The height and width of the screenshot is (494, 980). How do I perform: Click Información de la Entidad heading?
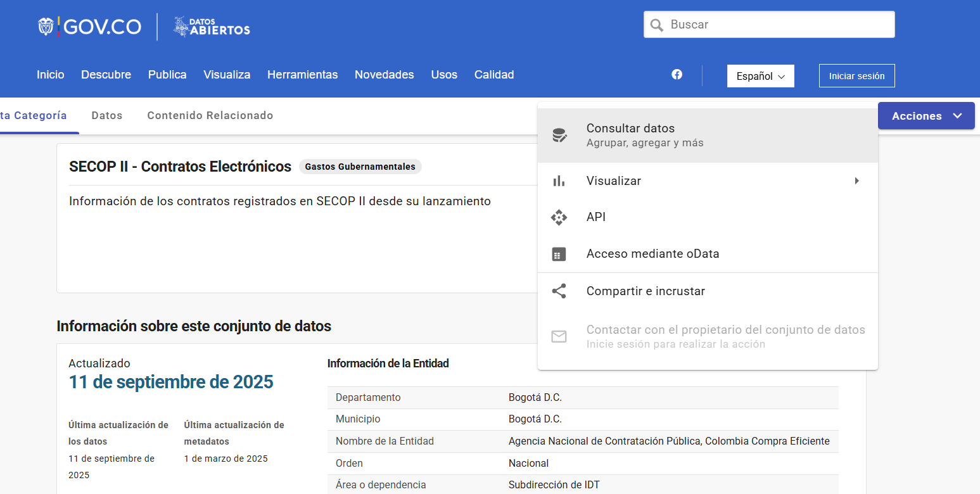[388, 364]
